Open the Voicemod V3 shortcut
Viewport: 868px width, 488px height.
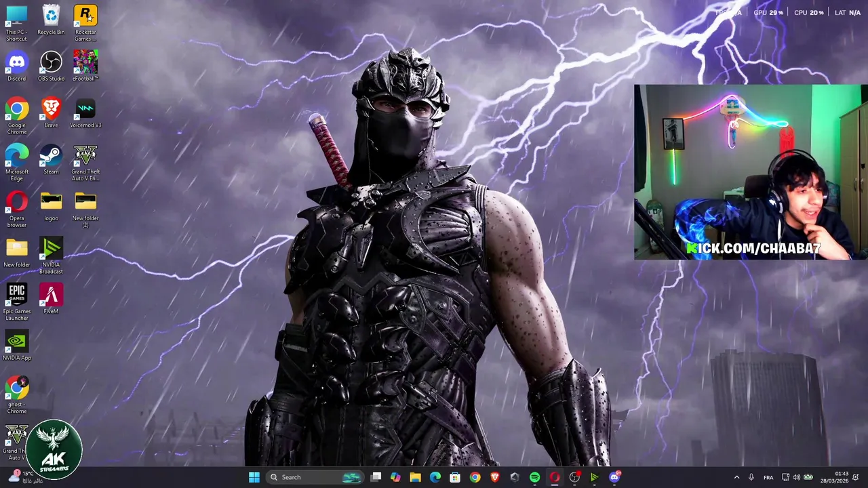point(85,113)
